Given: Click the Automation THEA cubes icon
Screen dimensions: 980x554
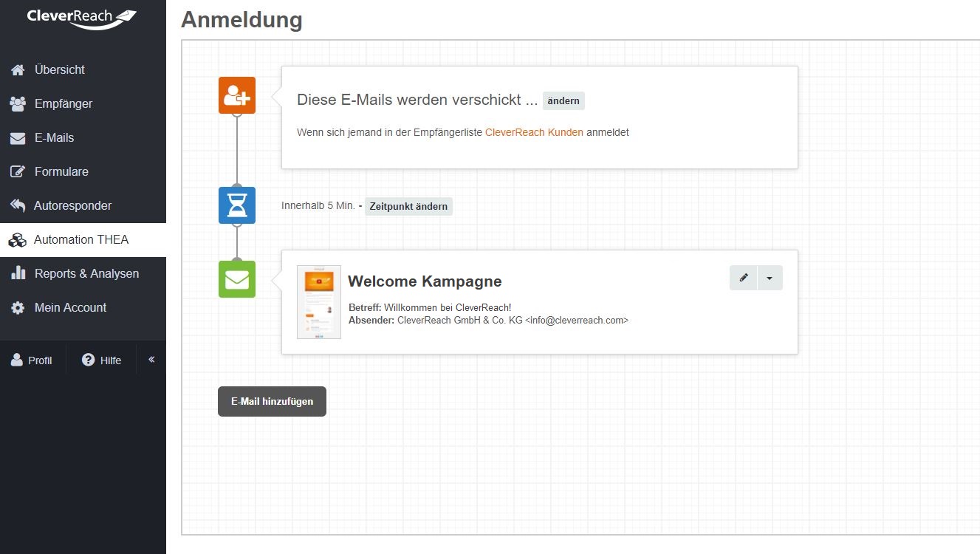Looking at the screenshot, I should pyautogui.click(x=18, y=240).
